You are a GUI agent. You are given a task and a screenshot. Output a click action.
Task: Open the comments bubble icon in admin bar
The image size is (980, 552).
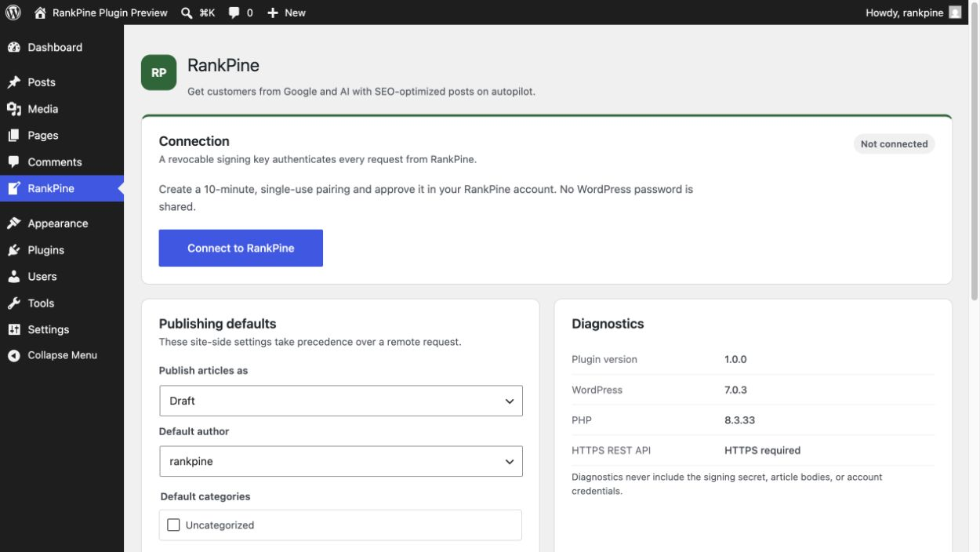234,13
